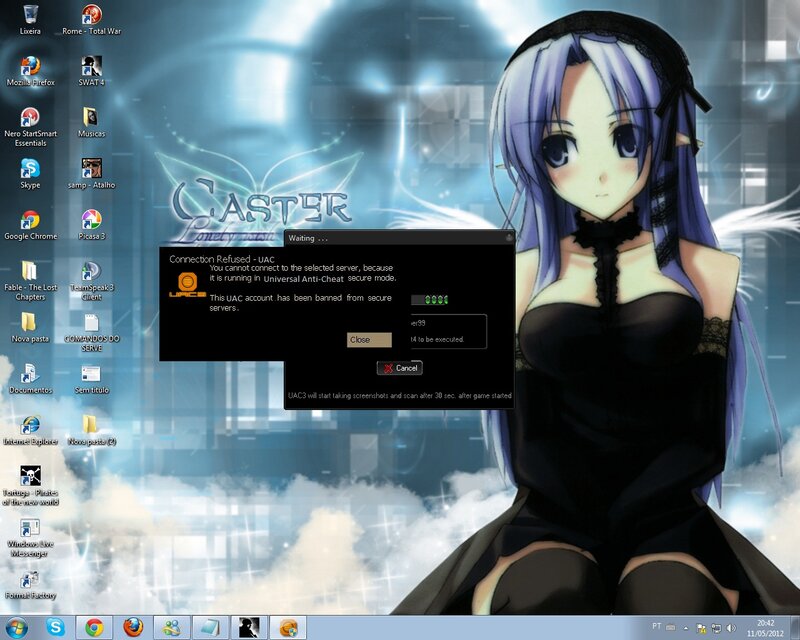
Task: Select the Nova pasta folder icon
Action: pyautogui.click(x=30, y=328)
